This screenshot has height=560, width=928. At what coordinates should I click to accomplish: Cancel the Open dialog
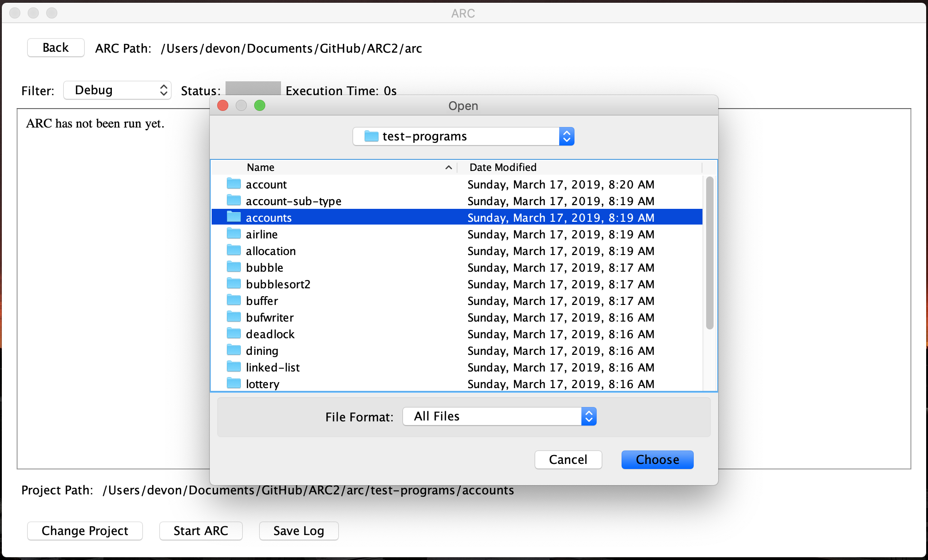tap(568, 459)
